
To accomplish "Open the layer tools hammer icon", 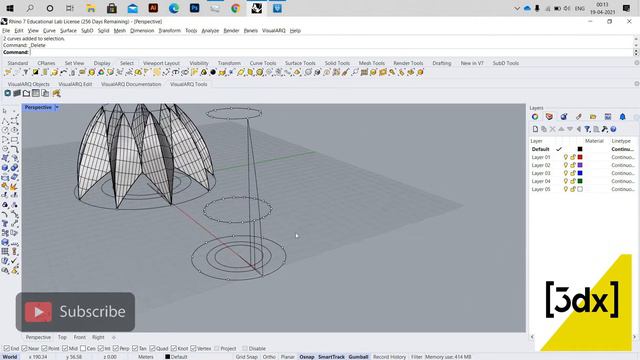I will [x=604, y=129].
